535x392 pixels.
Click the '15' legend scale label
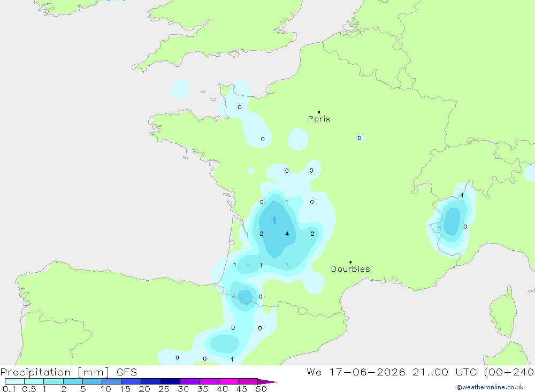coord(125,389)
